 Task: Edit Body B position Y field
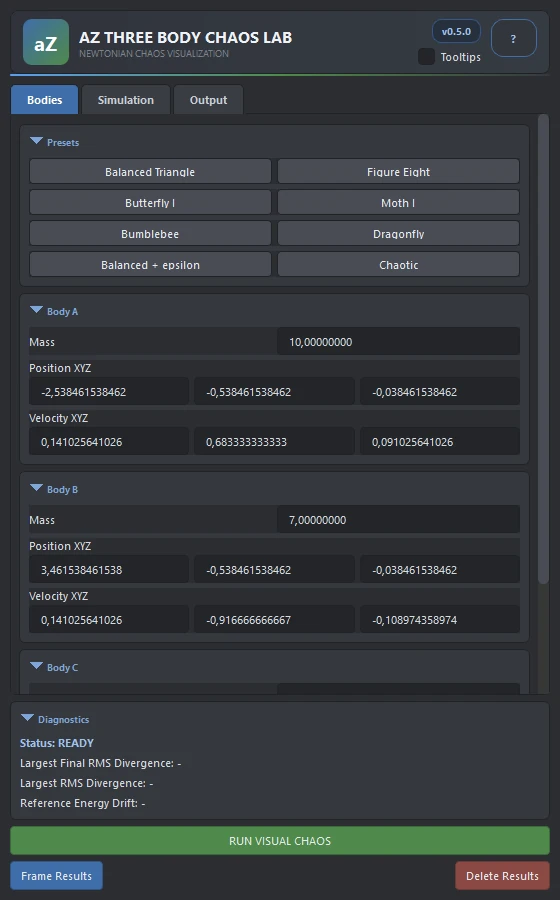point(274,569)
